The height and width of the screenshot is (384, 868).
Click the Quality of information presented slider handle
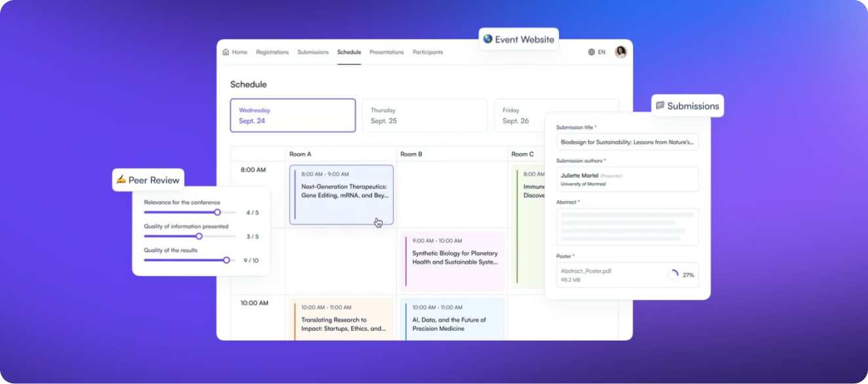pyautogui.click(x=199, y=236)
